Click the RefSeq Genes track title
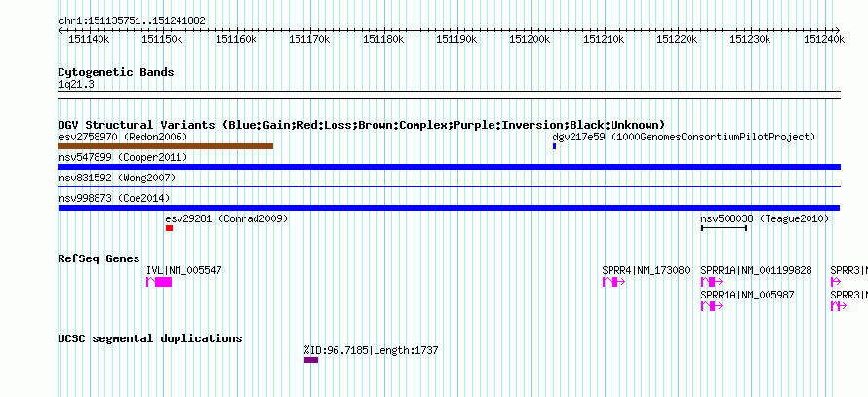This screenshot has height=397, width=868. (99, 258)
